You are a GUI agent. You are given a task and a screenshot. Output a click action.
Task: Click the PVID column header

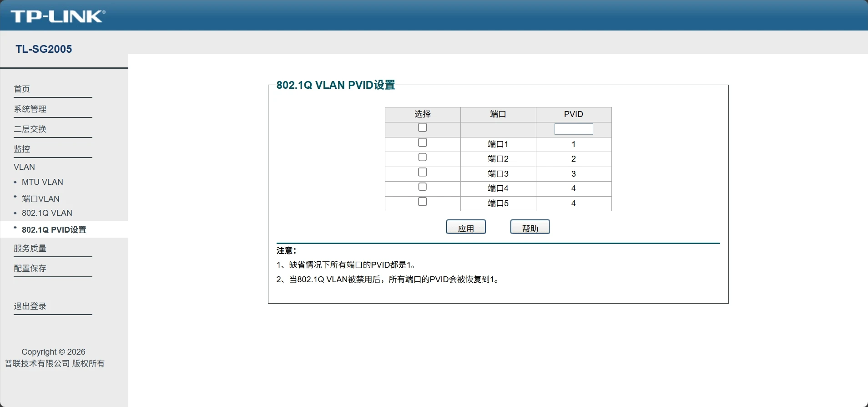574,114
